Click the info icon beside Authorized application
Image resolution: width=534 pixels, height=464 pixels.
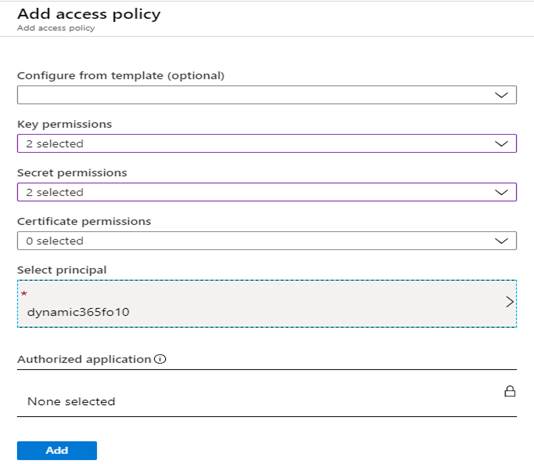coord(160,359)
